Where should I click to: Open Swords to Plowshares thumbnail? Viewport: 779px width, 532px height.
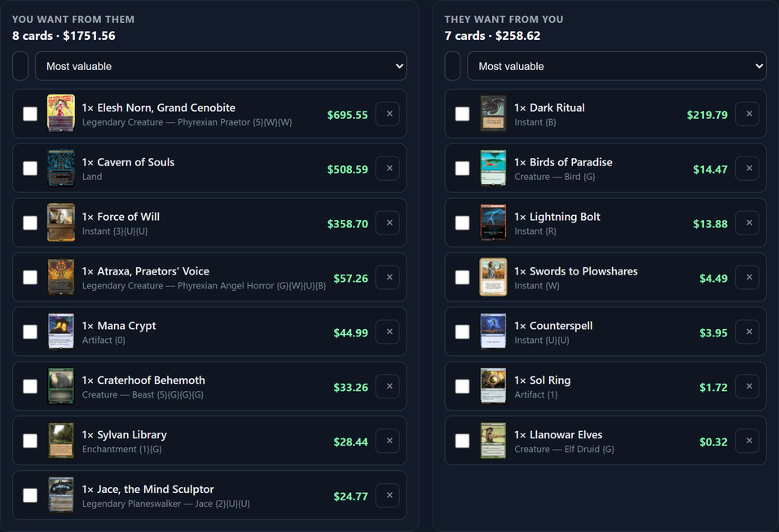(x=493, y=277)
